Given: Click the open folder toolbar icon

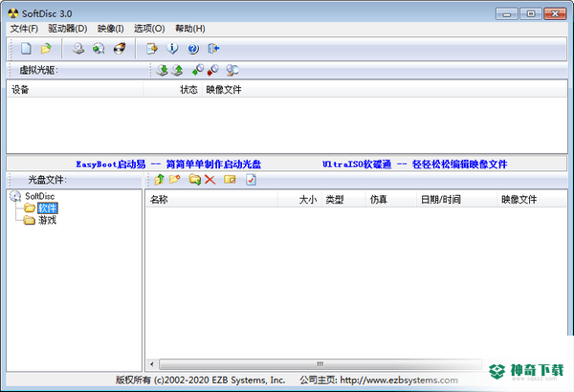Looking at the screenshot, I should (46, 49).
